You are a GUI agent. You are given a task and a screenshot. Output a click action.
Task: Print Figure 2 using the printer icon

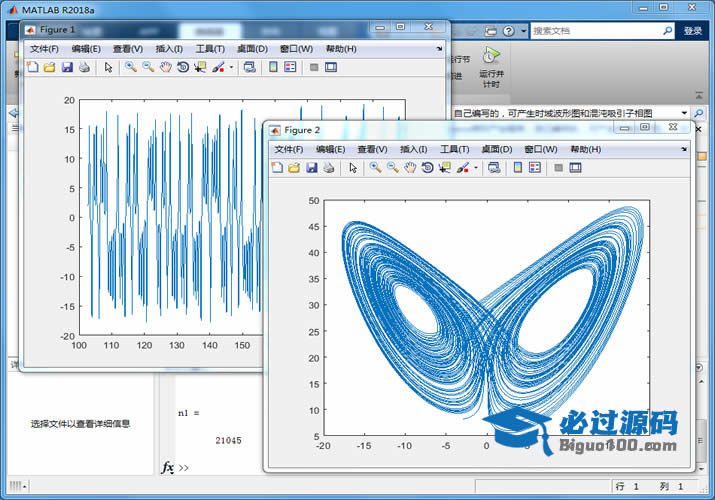point(328,168)
